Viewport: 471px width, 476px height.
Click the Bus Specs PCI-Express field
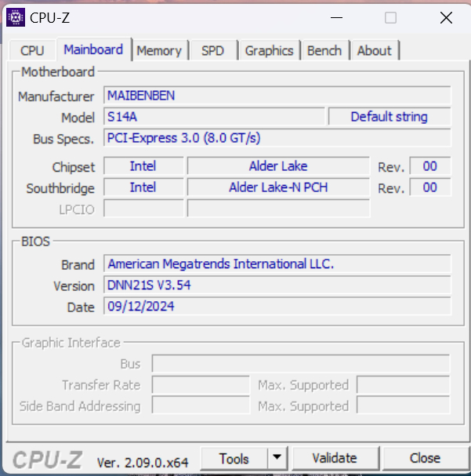pos(277,138)
